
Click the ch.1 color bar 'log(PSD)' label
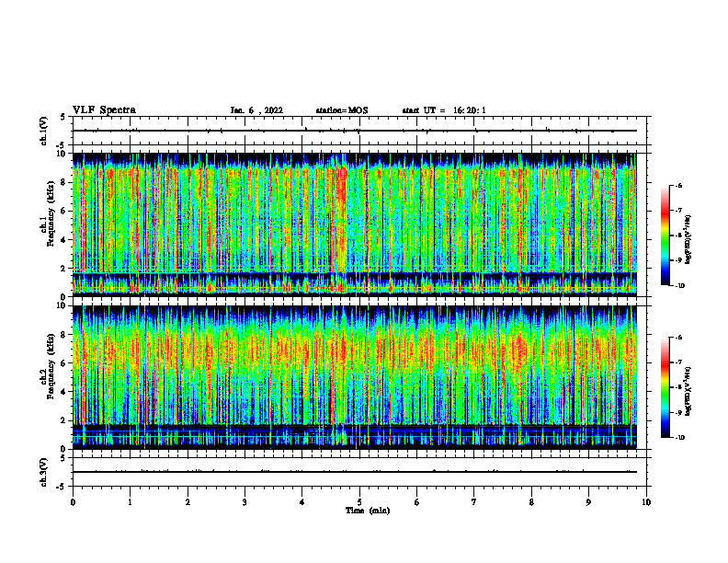(x=688, y=240)
